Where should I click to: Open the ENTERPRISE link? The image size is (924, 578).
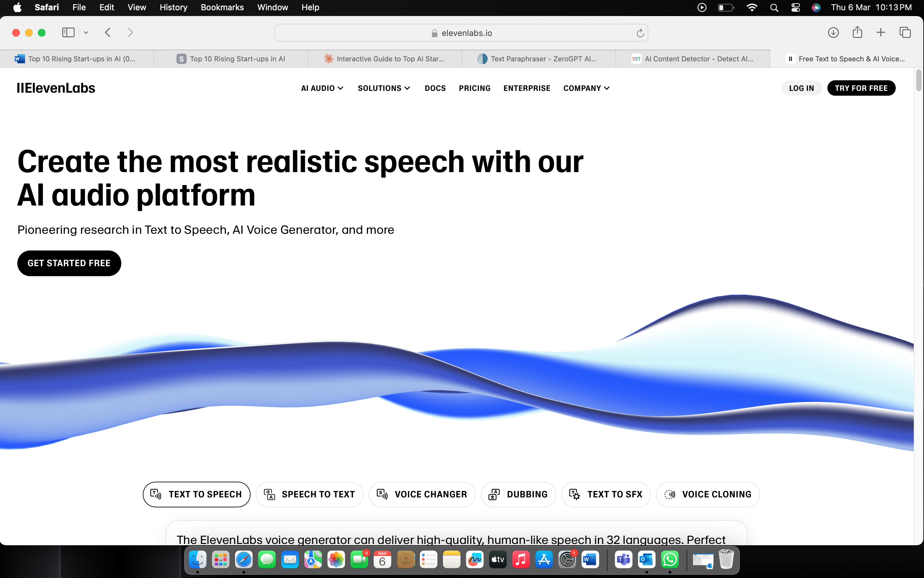[x=527, y=88]
